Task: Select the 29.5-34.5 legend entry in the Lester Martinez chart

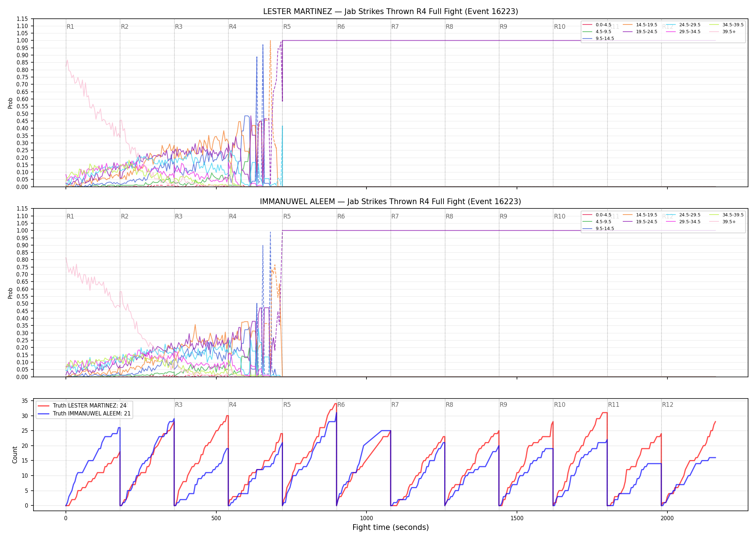Action: click(x=683, y=32)
